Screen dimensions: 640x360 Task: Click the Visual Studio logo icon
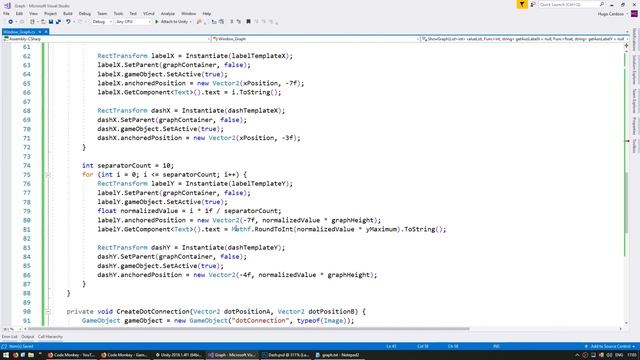coord(7,5)
